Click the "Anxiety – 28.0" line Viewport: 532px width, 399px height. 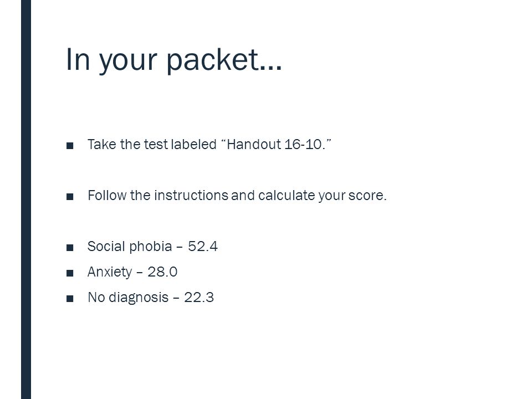[x=132, y=272]
